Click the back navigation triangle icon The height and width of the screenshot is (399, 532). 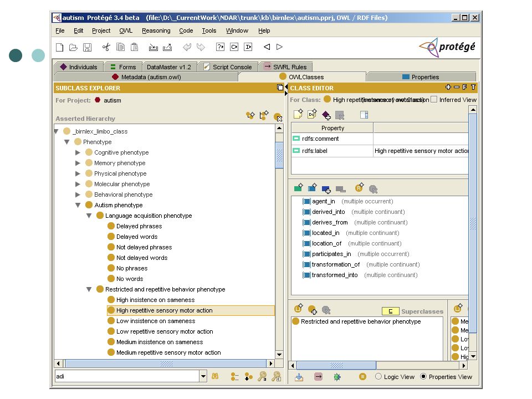point(267,47)
